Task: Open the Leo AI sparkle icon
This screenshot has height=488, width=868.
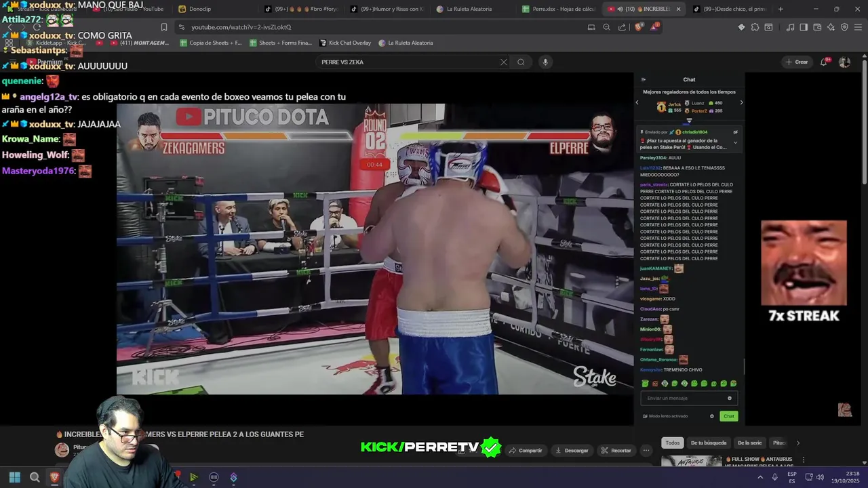Action: pyautogui.click(x=831, y=27)
